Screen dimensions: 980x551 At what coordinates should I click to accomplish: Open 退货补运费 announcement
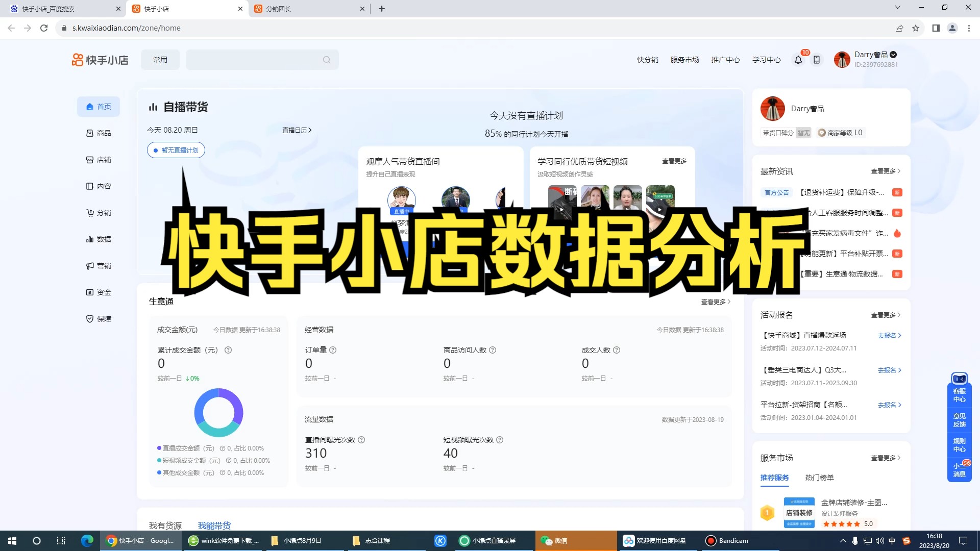tap(842, 192)
